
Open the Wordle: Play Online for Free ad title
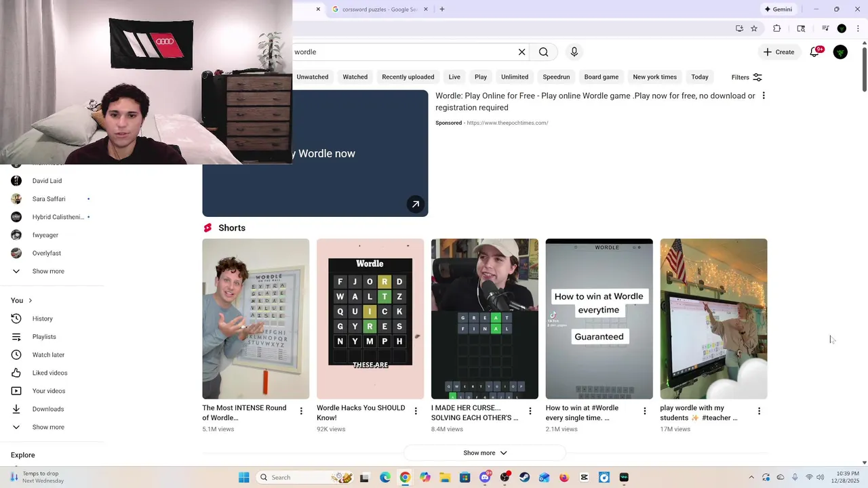tap(595, 102)
